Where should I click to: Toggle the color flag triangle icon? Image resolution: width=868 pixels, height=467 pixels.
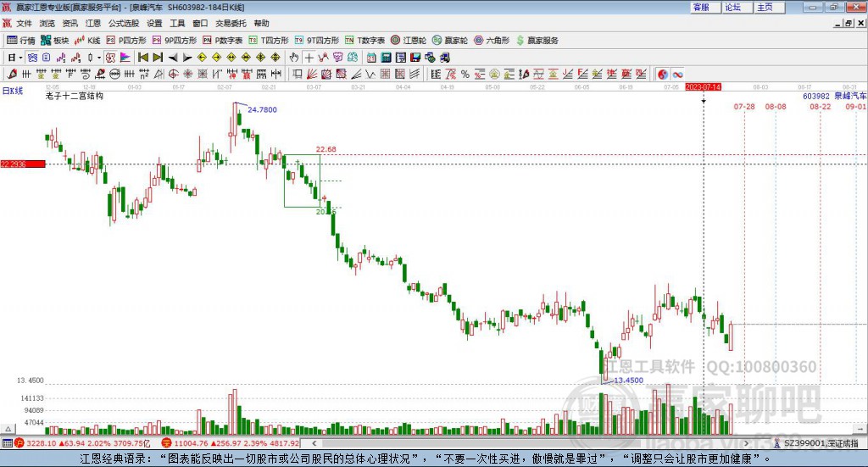pos(125,58)
